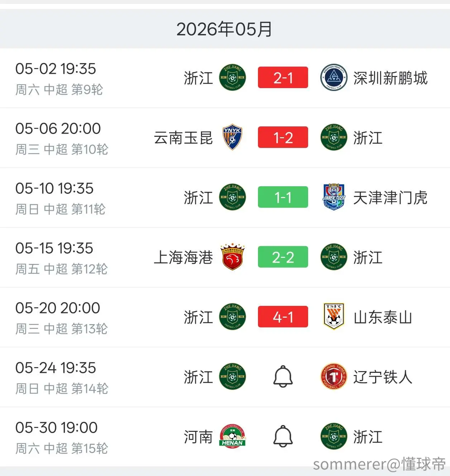Screen dimensions: 450x476
Task: Click the Shanghai Port club crest
Action: tap(232, 257)
